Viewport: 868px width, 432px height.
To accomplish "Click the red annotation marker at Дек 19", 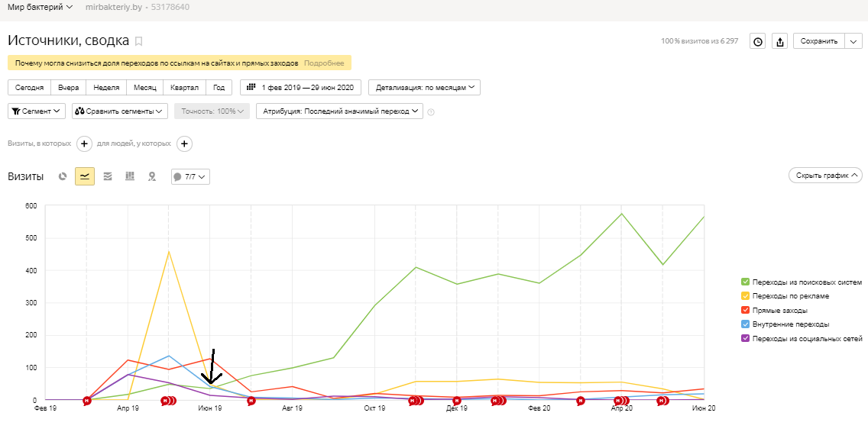I will (457, 401).
